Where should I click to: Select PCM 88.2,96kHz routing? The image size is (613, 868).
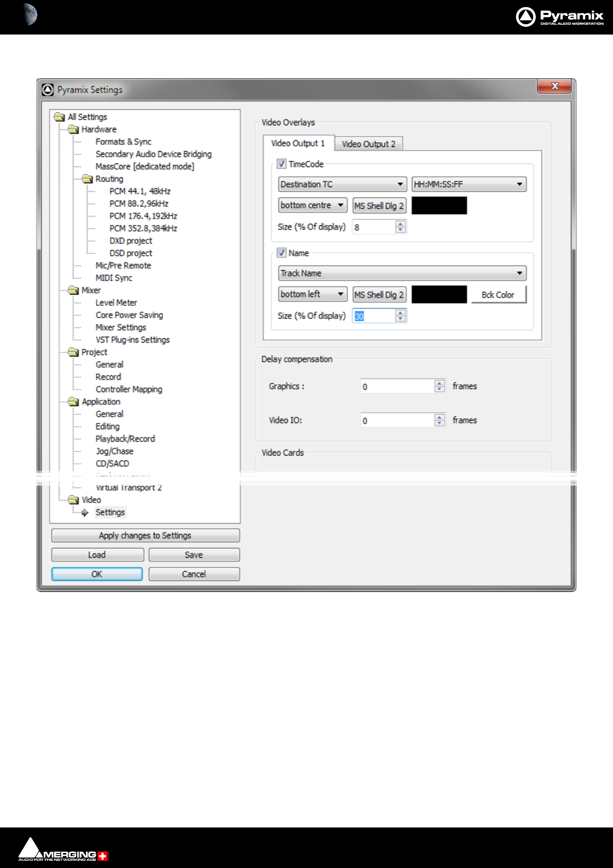139,204
